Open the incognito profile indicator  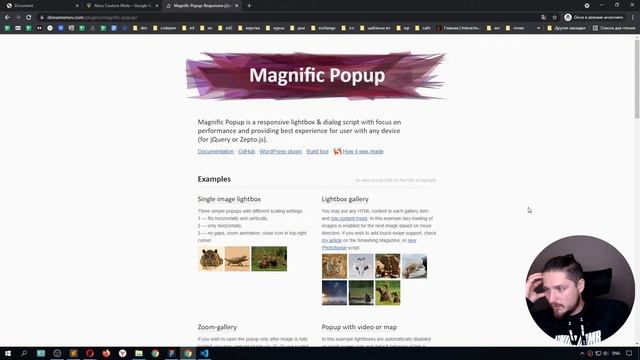tap(594, 18)
